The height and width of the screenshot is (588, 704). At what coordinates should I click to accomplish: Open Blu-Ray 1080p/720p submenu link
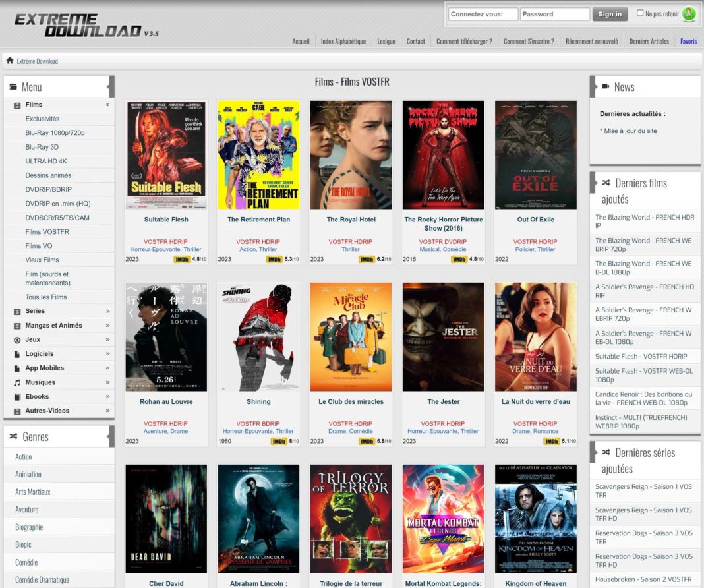coord(55,133)
